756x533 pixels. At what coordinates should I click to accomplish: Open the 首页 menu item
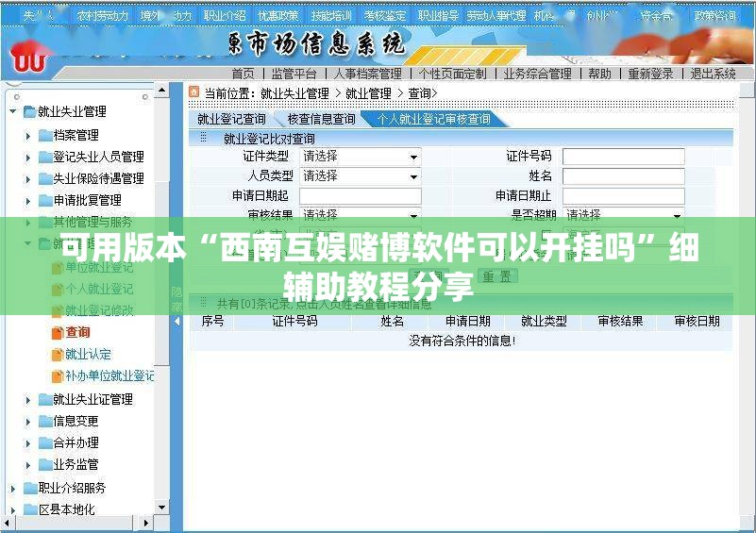click(243, 74)
